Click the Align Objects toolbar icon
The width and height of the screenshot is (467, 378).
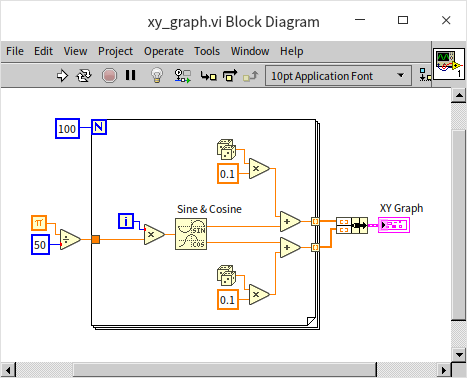click(425, 75)
